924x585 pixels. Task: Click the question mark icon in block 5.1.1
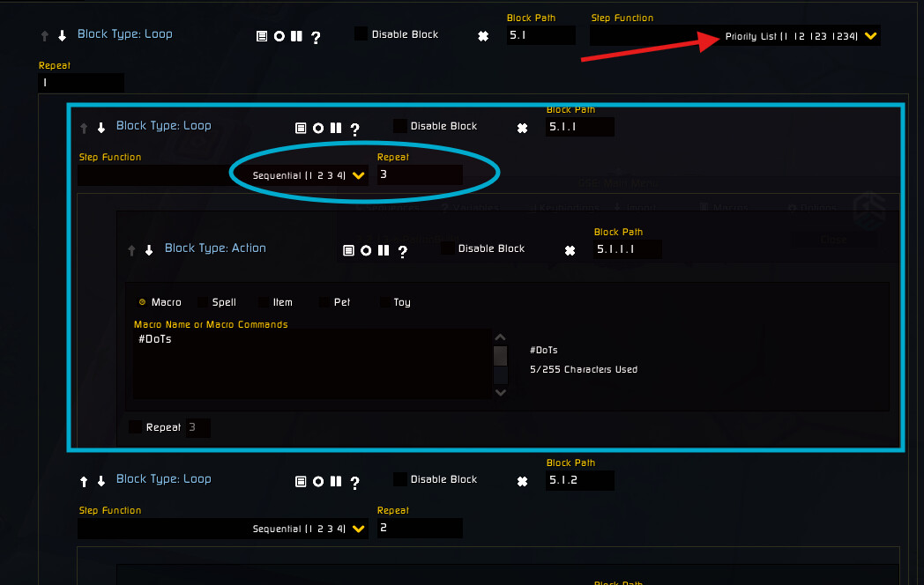click(354, 129)
